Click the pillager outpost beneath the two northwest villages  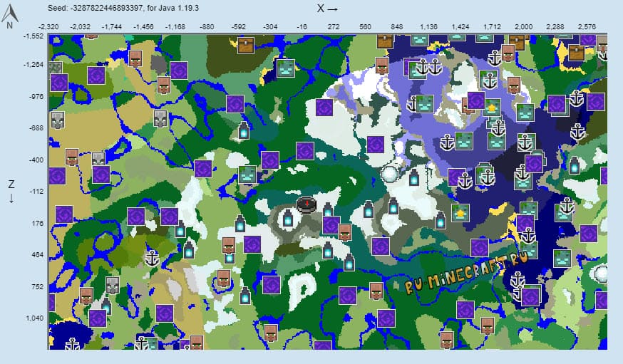161,119
